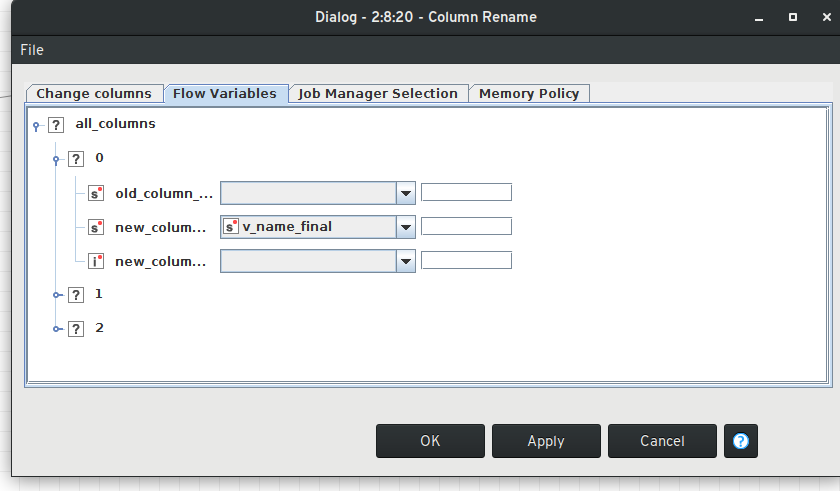The height and width of the screenshot is (491, 840).
Task: Click the text field in old_column row
Action: click(x=466, y=193)
